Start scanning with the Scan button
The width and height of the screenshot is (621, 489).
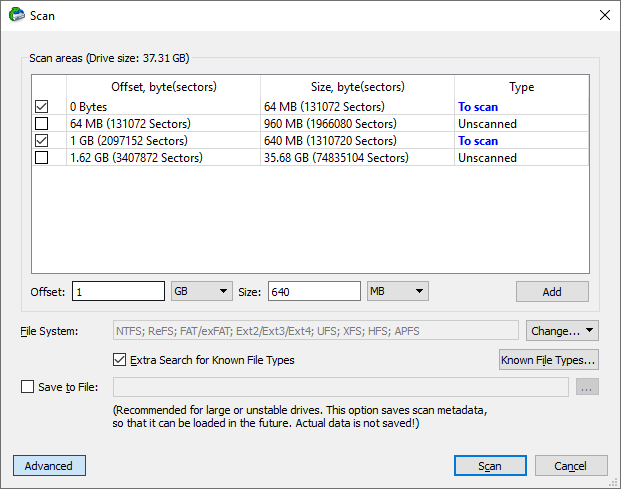click(x=490, y=466)
